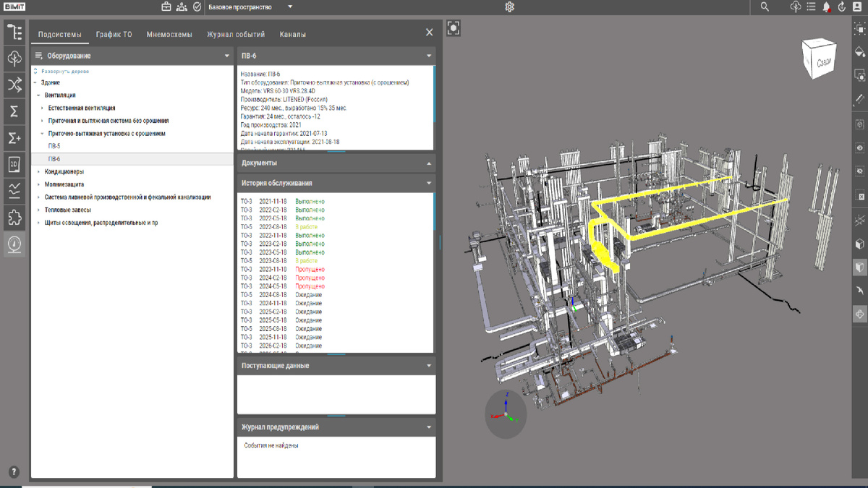Click the briefcase icon in top bar
The height and width of the screenshot is (488, 868).
(x=166, y=7)
